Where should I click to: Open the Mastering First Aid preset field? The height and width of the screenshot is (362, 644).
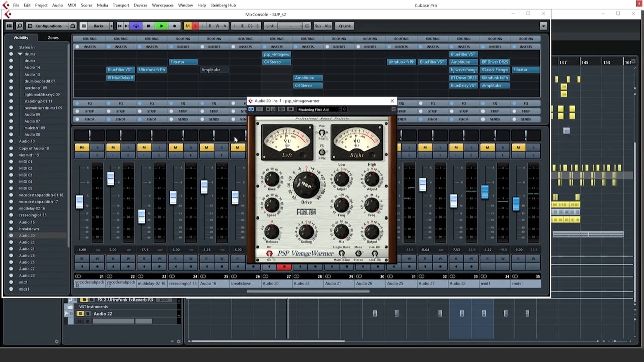317,109
